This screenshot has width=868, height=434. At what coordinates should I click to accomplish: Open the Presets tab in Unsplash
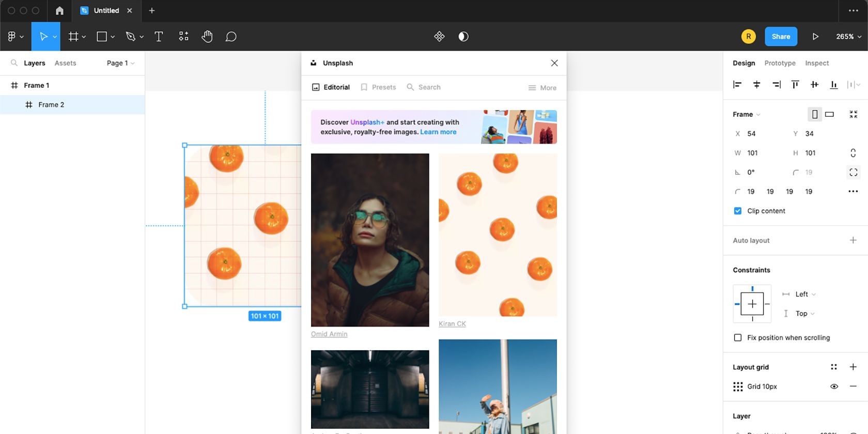pyautogui.click(x=378, y=87)
